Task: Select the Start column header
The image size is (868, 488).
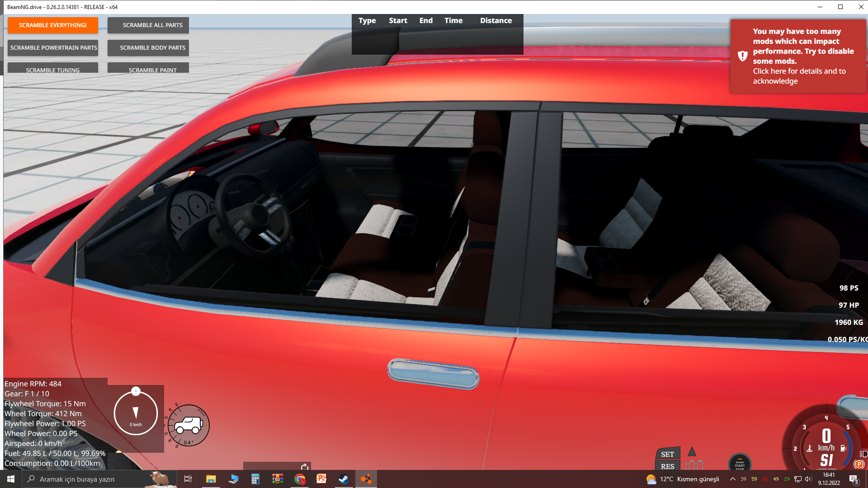Action: [x=398, y=20]
